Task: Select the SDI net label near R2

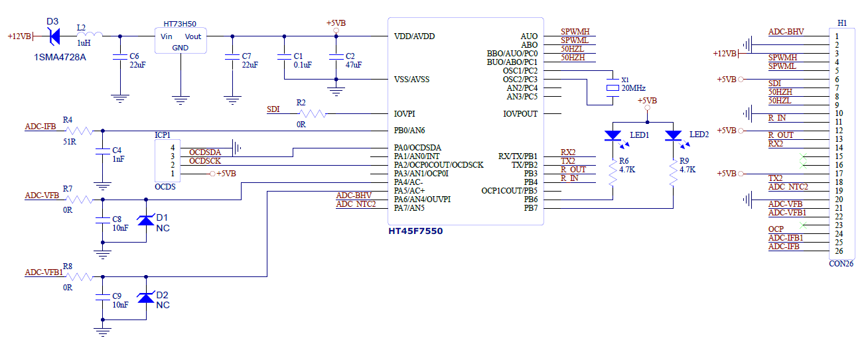Action: click(273, 109)
